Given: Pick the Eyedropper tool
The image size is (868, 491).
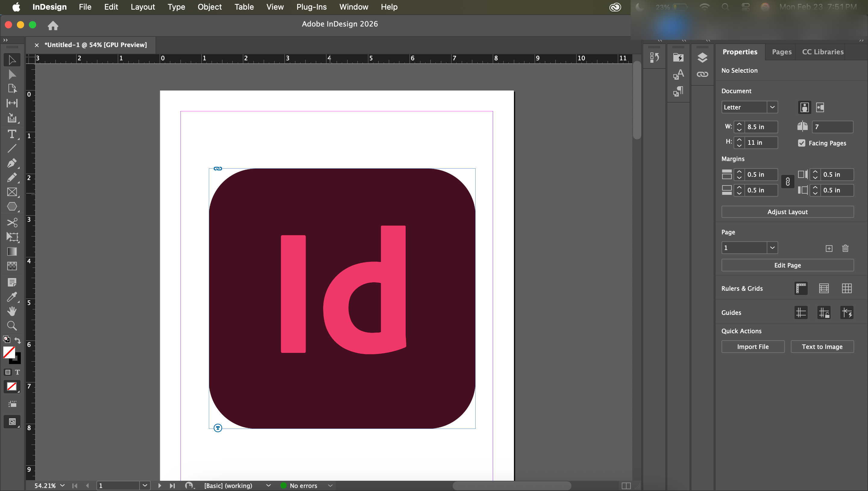Looking at the screenshot, I should pyautogui.click(x=12, y=297).
